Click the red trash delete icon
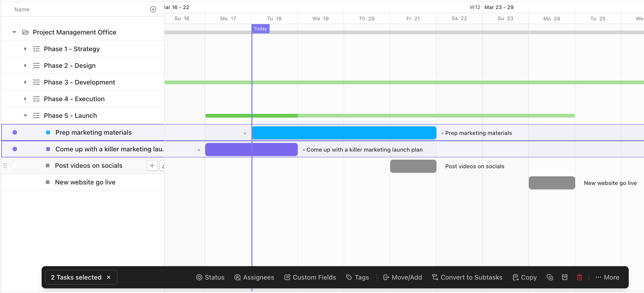Screen dimensions: 644x293 579,277
